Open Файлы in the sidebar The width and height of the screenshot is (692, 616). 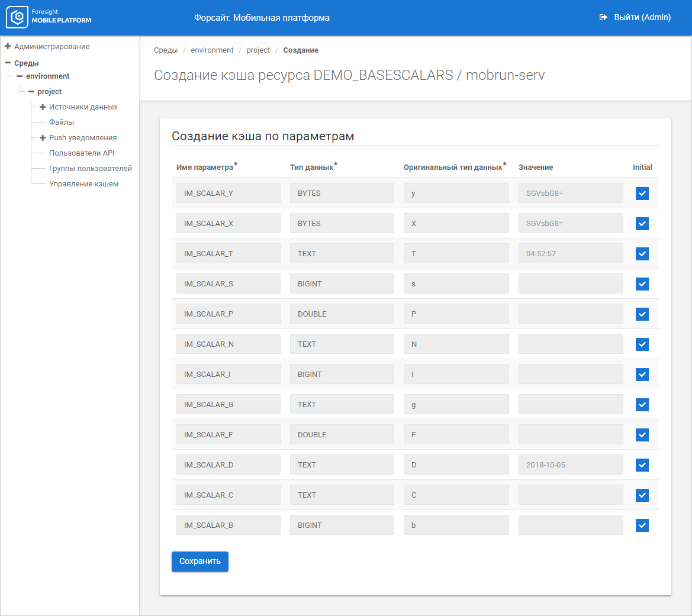point(62,122)
